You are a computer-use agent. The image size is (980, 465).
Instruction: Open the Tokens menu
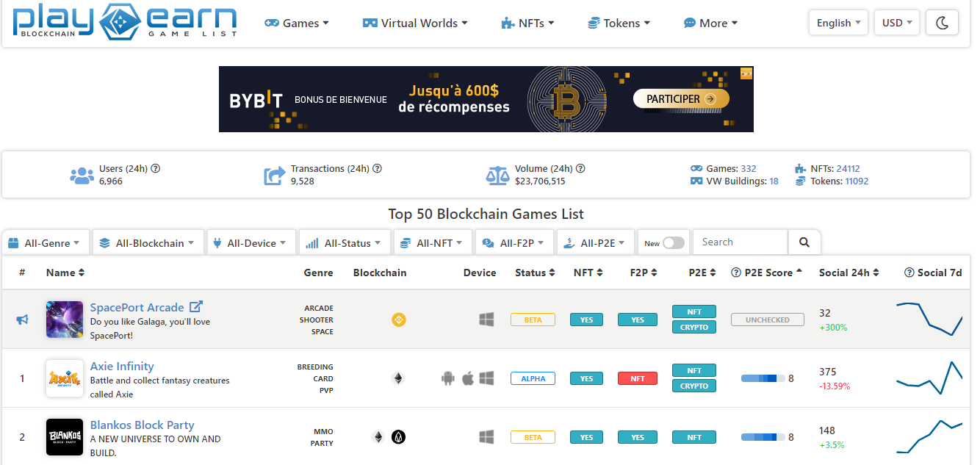(619, 23)
